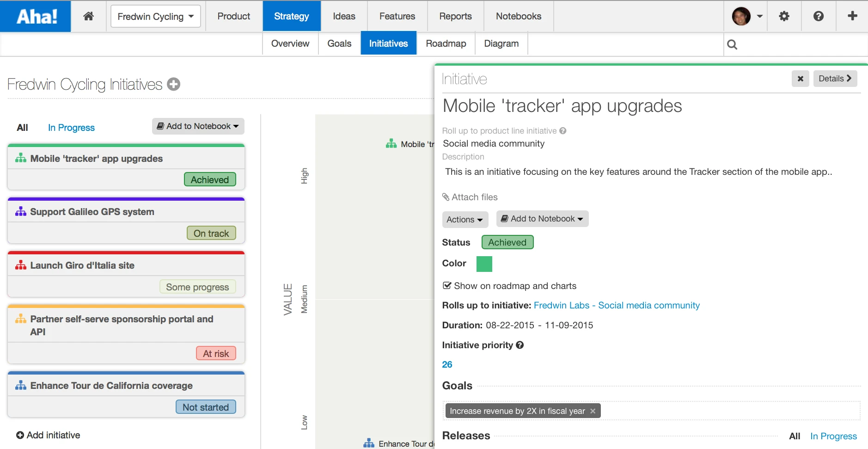Click red hierarchy icon on Launch Giro d'Italia card

tap(21, 265)
